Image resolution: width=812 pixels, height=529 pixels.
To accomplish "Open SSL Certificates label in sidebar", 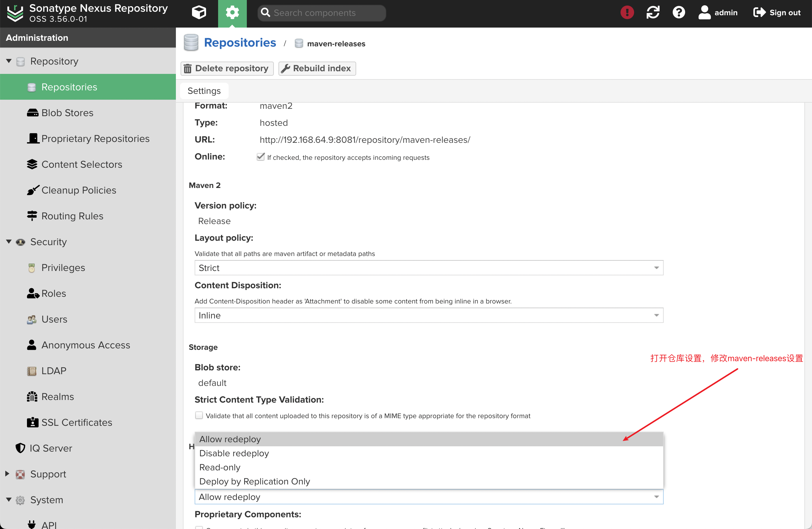I will tap(77, 422).
